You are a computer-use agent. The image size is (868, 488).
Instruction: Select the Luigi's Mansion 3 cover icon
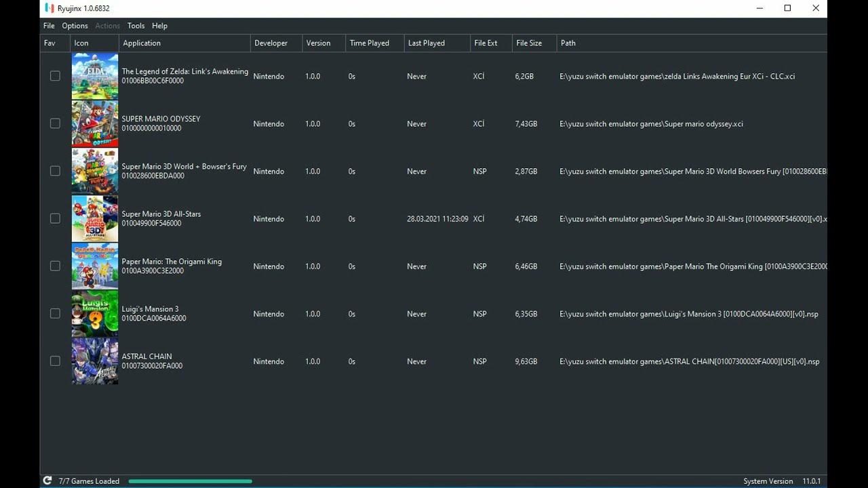click(95, 314)
